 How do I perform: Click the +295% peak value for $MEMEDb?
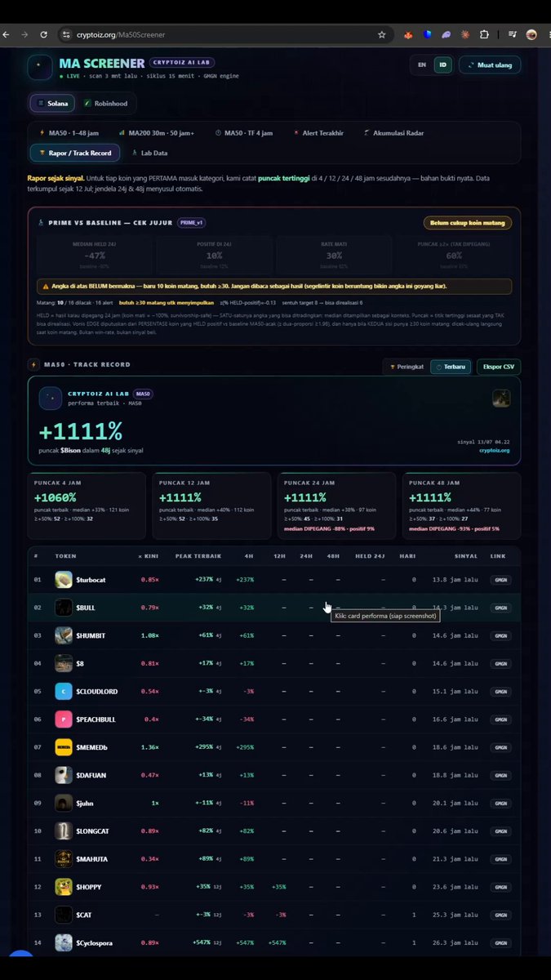coord(202,747)
